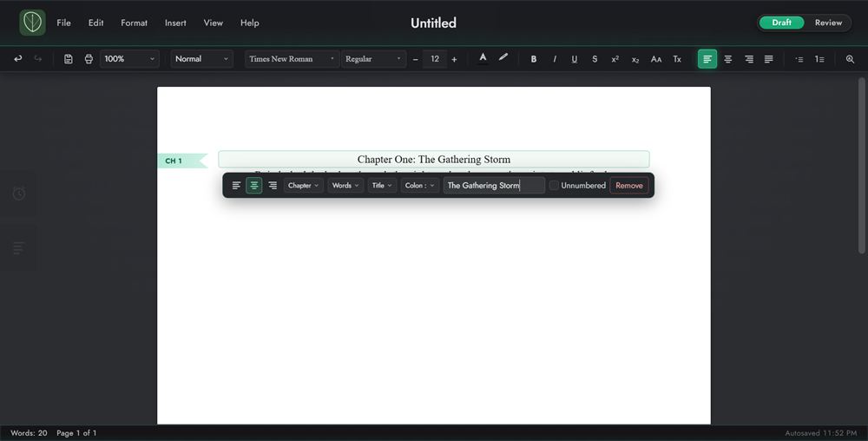Toggle bold formatting
Screen dimensions: 868x441
pyautogui.click(x=534, y=59)
